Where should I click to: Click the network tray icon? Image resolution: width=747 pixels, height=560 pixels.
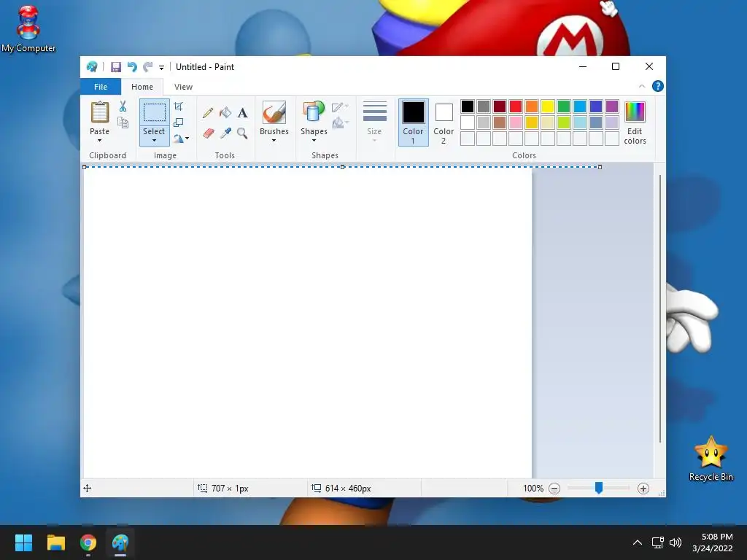point(658,542)
